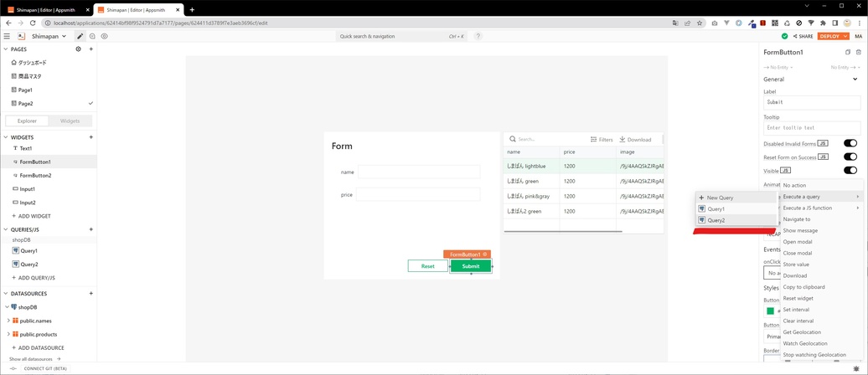Toggle Disabled Invalid Forms switch
This screenshot has height=375, width=868.
(850, 143)
